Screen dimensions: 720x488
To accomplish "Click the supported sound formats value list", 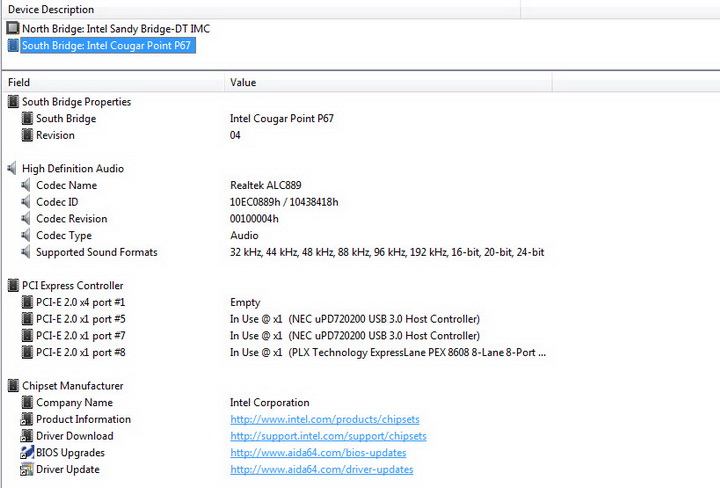I will 387,252.
